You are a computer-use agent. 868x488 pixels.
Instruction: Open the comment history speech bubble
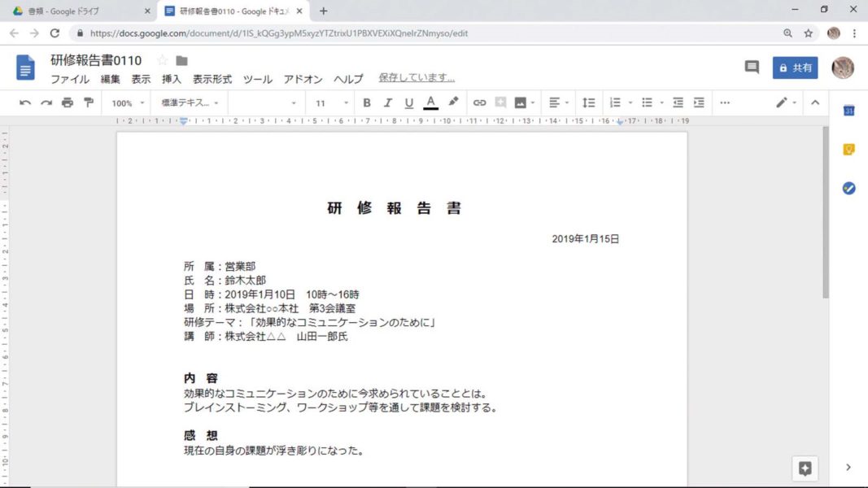[752, 68]
